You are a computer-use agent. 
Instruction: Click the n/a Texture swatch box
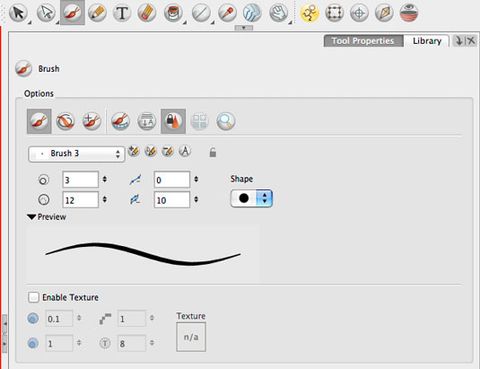(191, 337)
